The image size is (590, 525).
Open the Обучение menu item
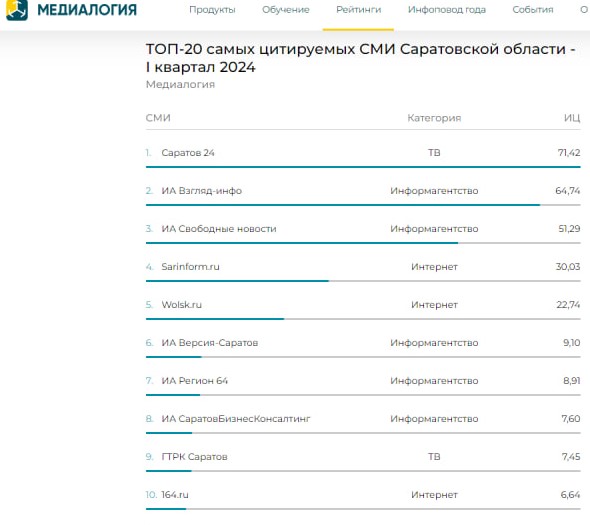pyautogui.click(x=286, y=10)
